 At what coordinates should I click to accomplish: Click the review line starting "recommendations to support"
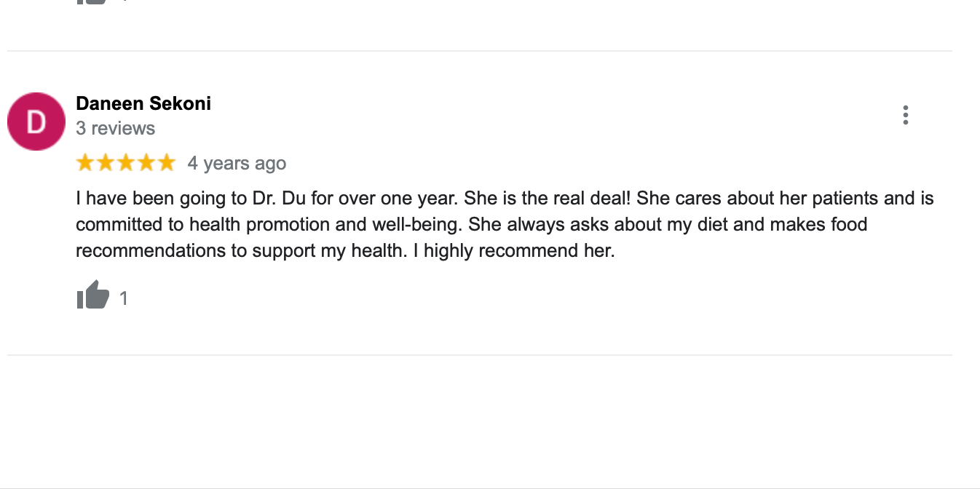tap(345, 250)
